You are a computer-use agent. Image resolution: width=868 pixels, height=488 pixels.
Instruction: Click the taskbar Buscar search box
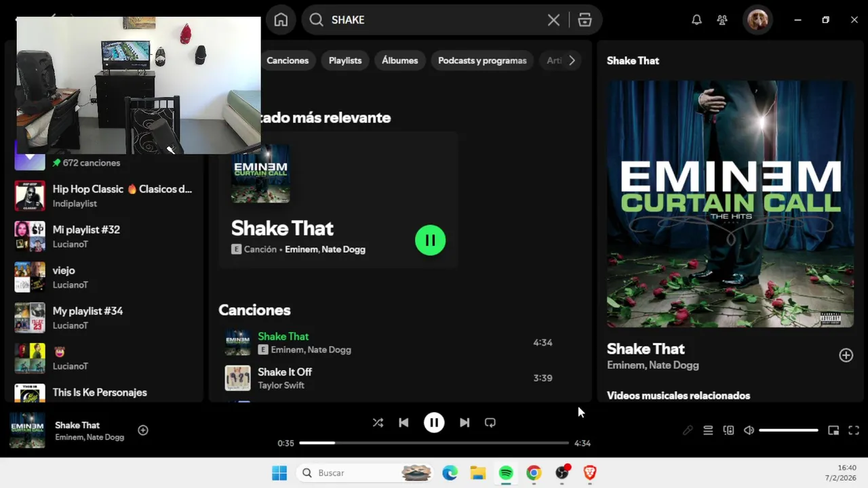pos(365,473)
